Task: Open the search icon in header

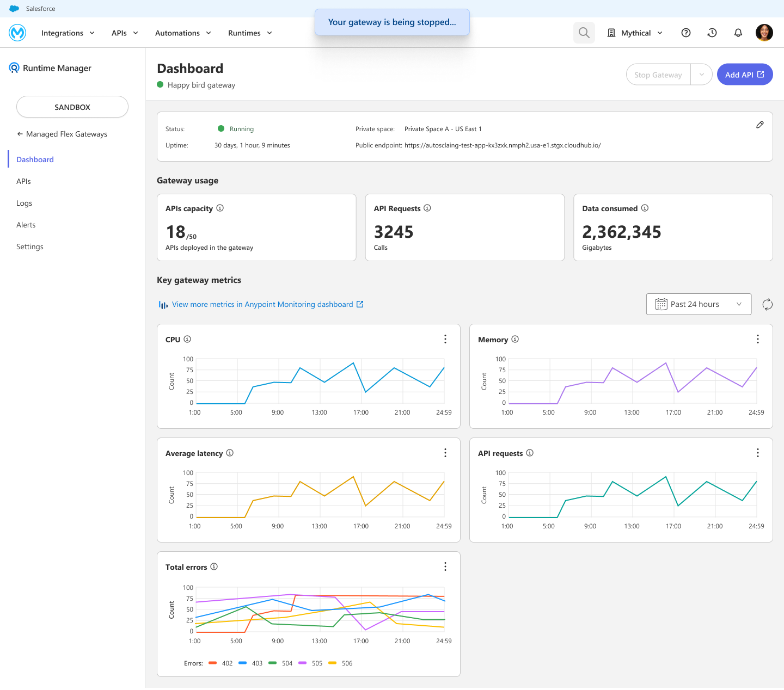Action: [x=584, y=33]
